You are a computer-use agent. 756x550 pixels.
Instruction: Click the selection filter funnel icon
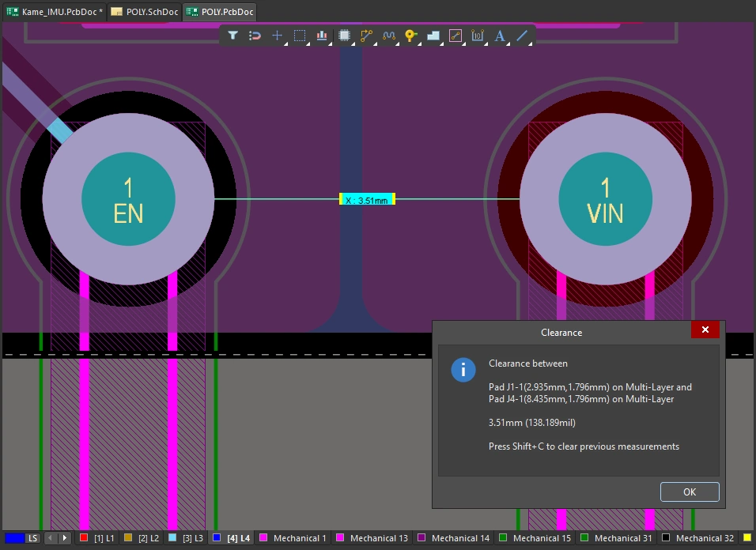click(232, 36)
